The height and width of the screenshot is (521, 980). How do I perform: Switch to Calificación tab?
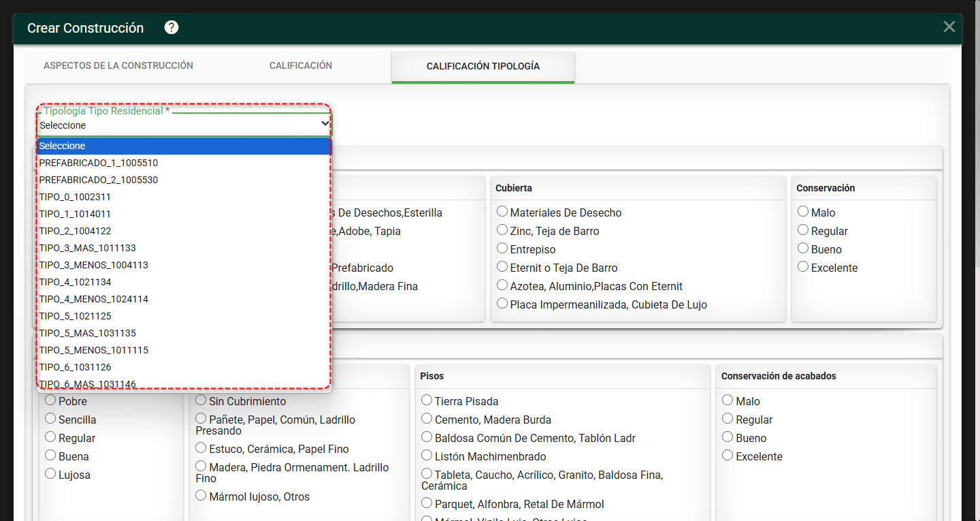coord(301,66)
